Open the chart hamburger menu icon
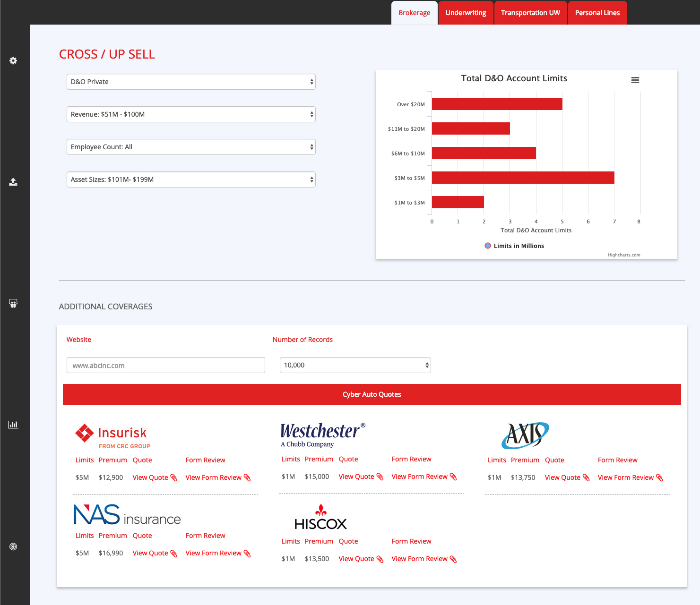The height and width of the screenshot is (605, 700). point(635,80)
